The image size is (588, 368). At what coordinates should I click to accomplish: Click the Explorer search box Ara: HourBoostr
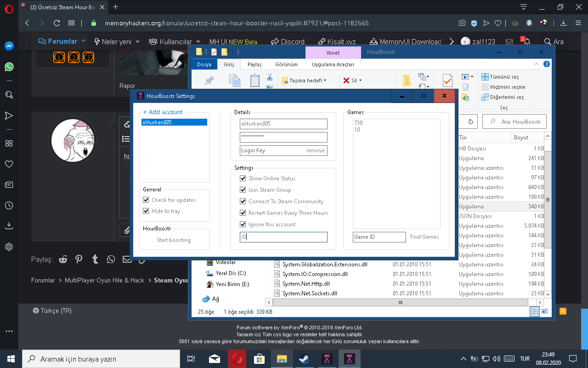pyautogui.click(x=514, y=122)
